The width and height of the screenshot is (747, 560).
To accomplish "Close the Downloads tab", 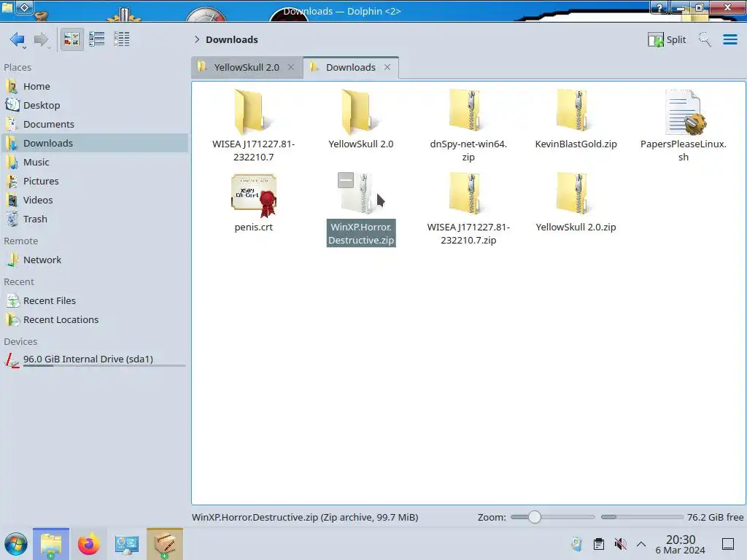I will 387,67.
